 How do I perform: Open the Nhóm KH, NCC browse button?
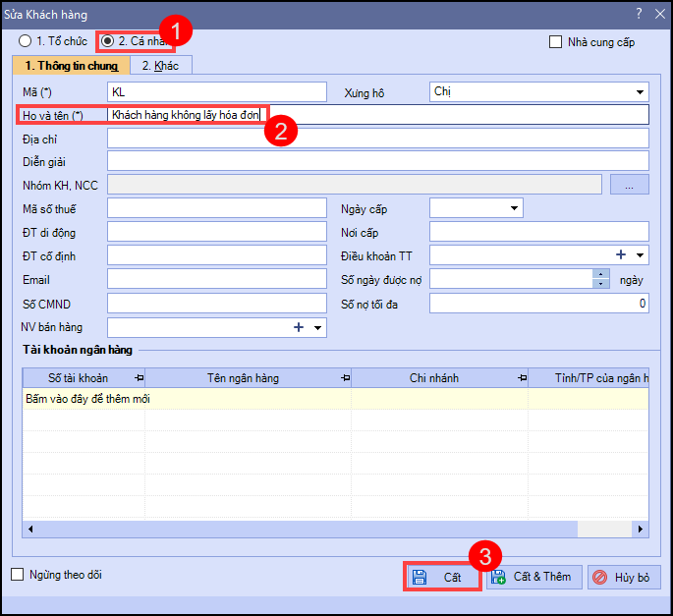(x=629, y=184)
